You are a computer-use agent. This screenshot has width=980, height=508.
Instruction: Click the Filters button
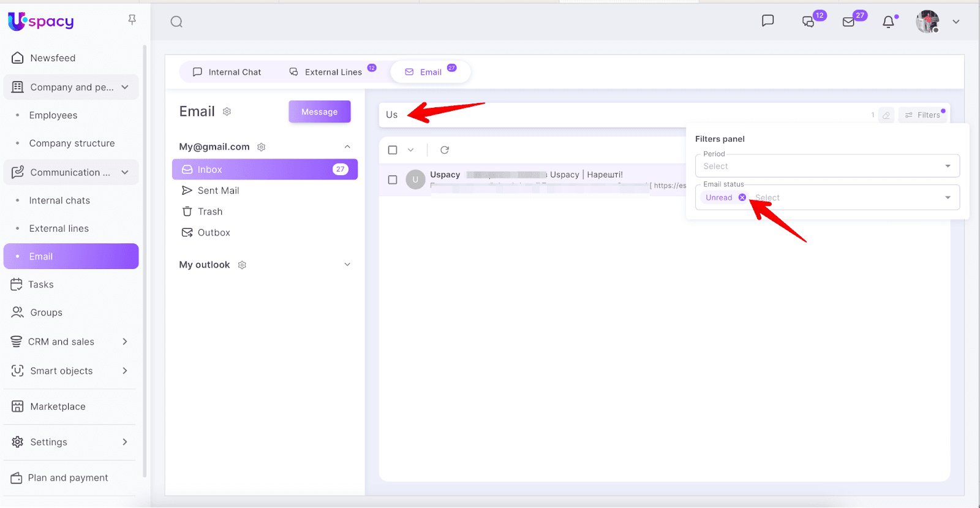(923, 115)
